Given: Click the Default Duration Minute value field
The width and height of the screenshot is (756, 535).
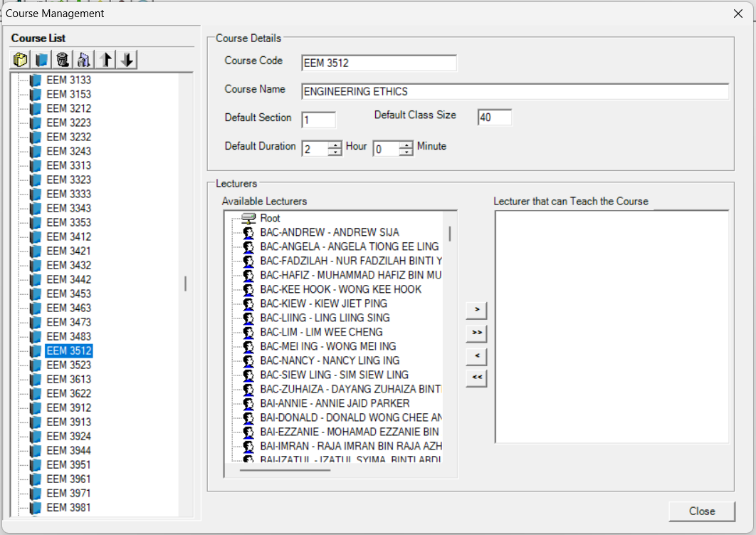Looking at the screenshot, I should 387,149.
